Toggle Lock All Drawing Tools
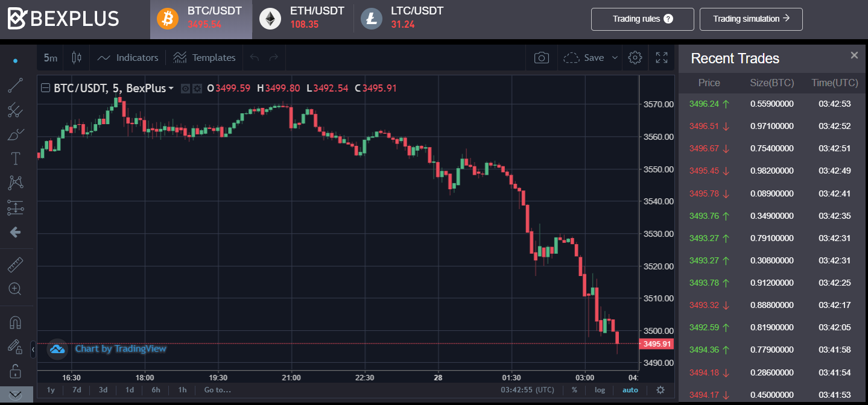 16,371
